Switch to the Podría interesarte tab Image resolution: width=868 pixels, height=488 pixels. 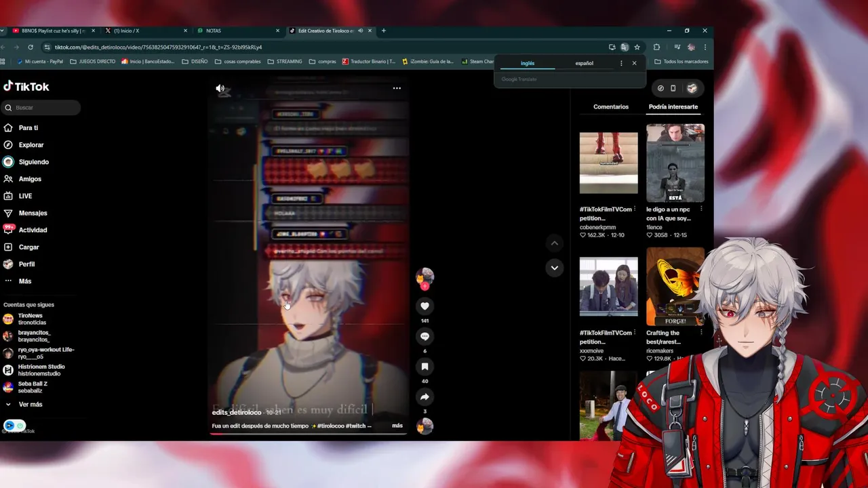[x=673, y=106]
